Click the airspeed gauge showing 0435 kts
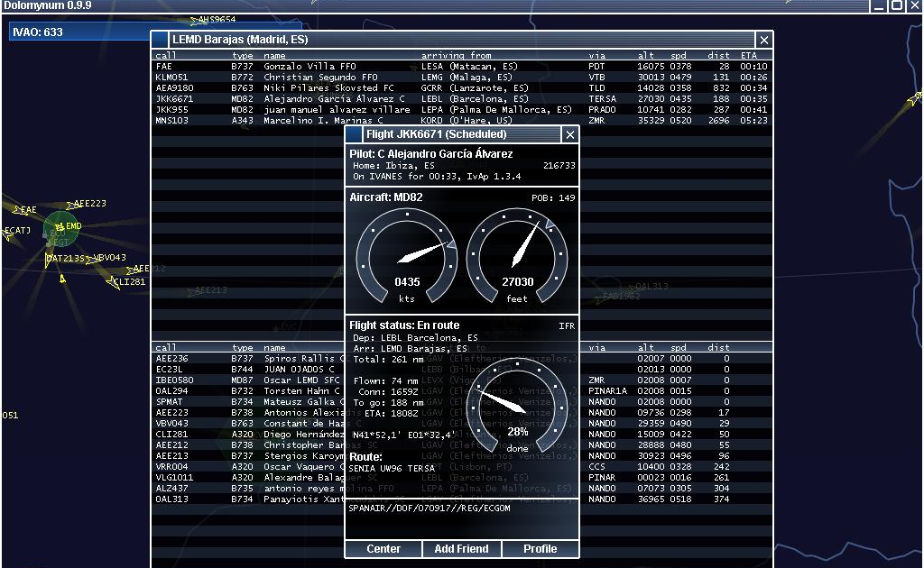The width and height of the screenshot is (924, 568). coord(407,257)
